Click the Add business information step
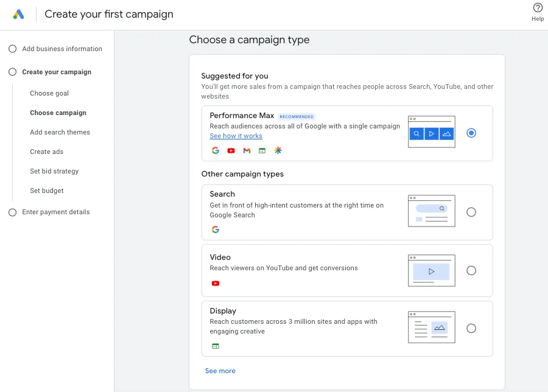This screenshot has width=548, height=392. [x=62, y=49]
